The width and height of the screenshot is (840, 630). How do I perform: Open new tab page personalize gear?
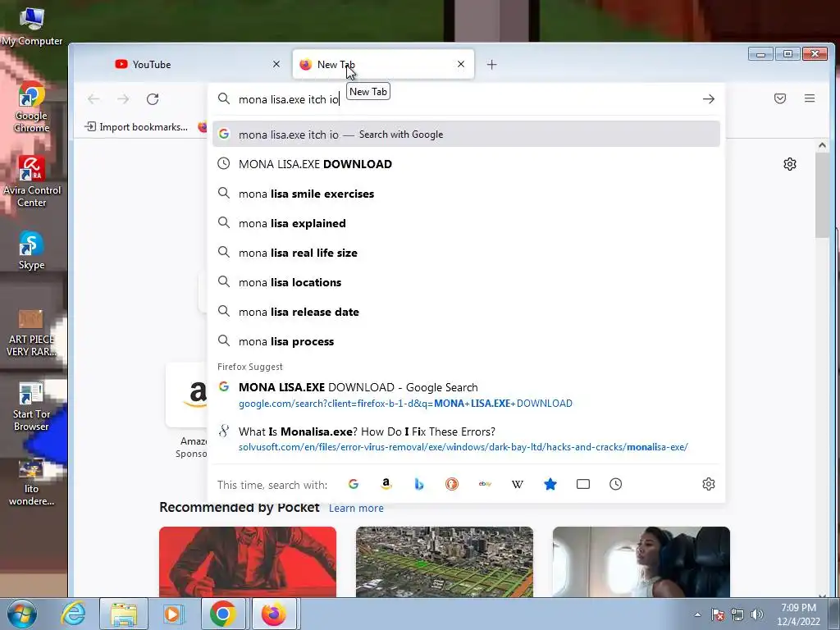[790, 164]
